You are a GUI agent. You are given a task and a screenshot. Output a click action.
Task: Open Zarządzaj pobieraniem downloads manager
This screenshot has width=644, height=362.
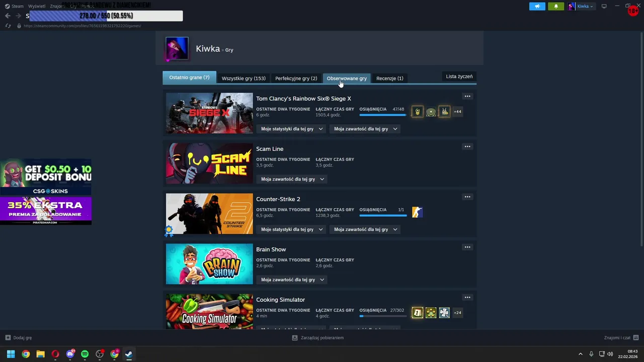(x=317, y=338)
